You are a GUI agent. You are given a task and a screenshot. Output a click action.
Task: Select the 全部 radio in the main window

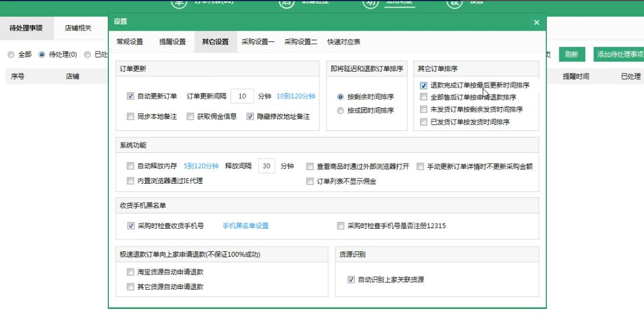pyautogui.click(x=11, y=55)
